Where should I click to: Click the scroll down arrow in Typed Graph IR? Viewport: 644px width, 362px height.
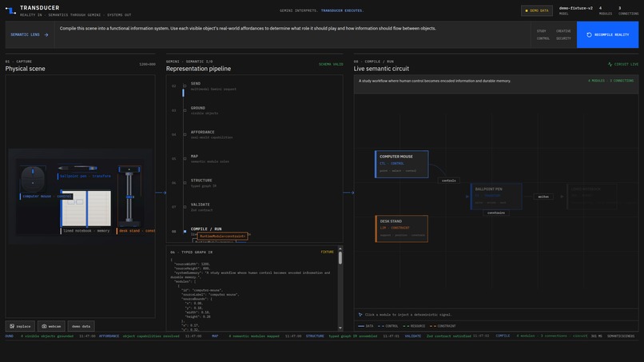pos(340,328)
